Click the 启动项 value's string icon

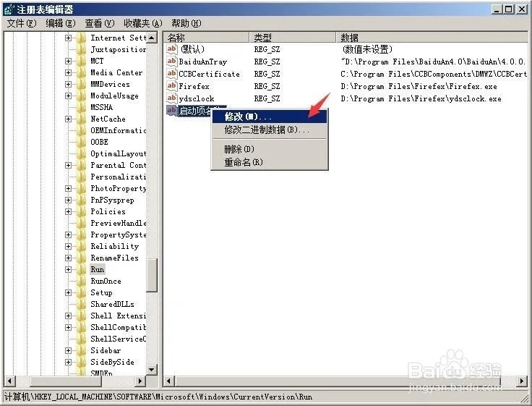[x=172, y=111]
